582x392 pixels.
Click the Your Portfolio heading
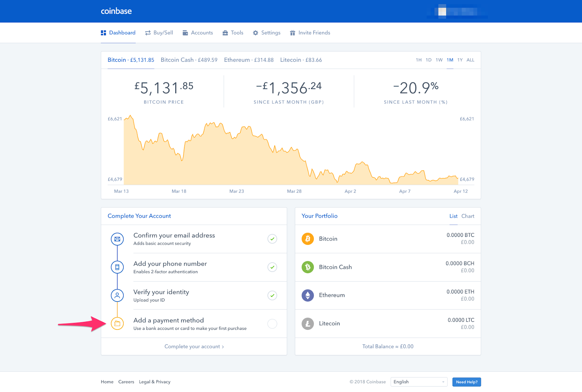(319, 216)
